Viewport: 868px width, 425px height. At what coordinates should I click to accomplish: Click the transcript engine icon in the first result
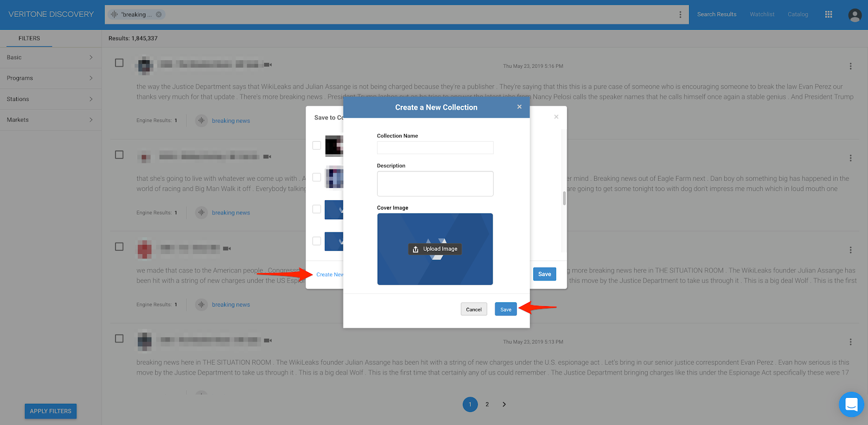click(x=201, y=120)
